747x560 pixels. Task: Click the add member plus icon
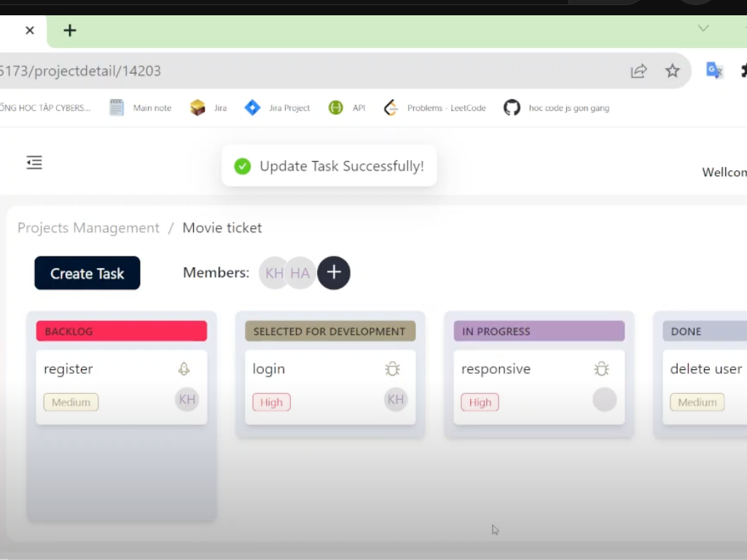tap(334, 273)
